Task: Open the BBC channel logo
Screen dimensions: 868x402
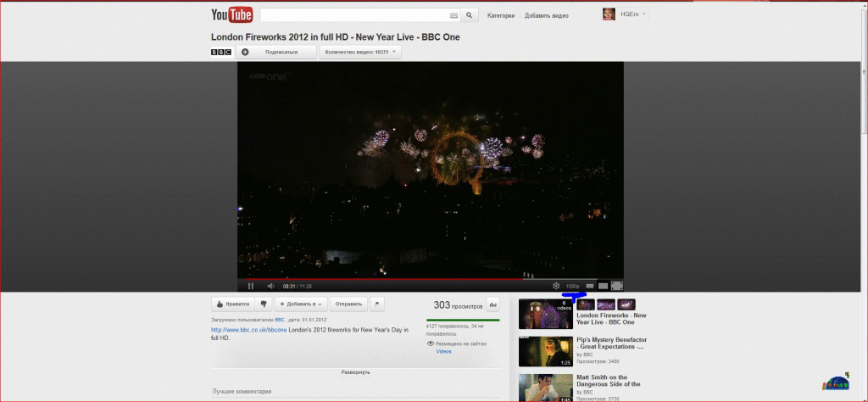Action: click(221, 52)
